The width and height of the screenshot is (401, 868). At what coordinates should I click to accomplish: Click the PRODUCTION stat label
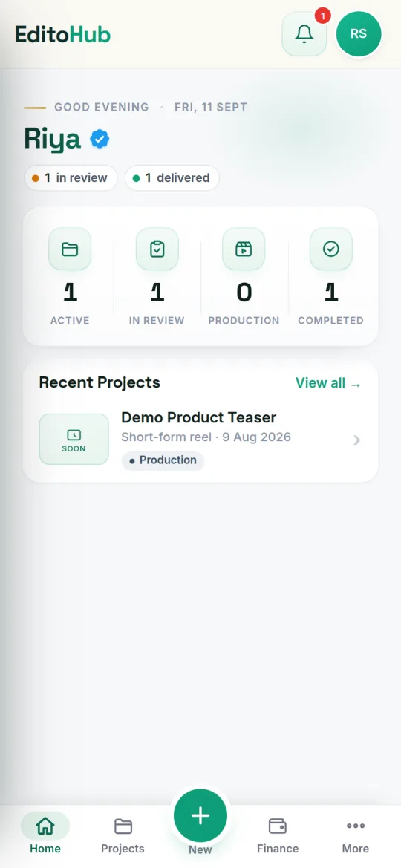[244, 321]
